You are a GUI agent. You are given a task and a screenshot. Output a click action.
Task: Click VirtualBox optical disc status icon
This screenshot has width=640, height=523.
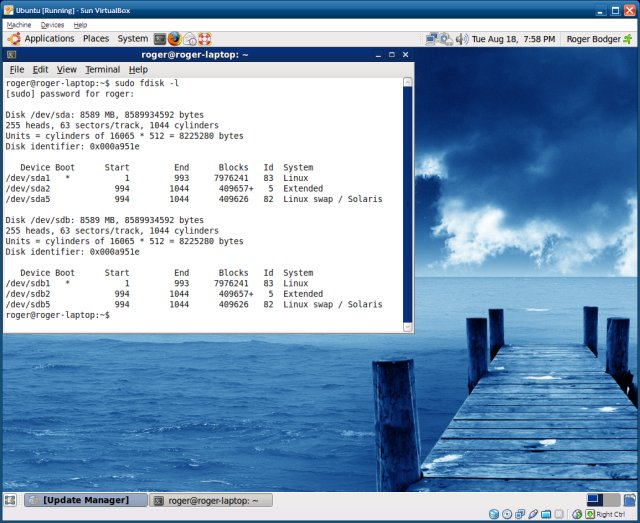507,514
